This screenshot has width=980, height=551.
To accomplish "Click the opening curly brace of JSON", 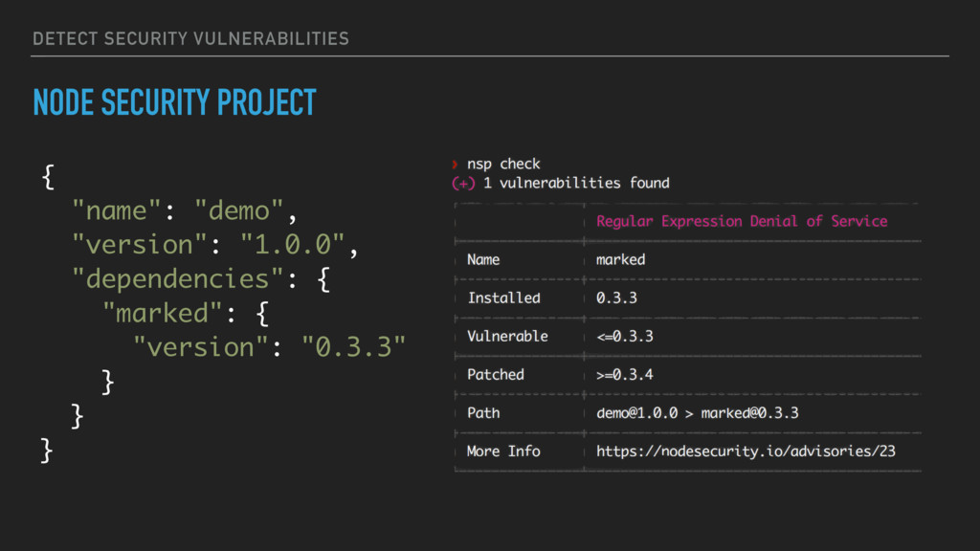I will pyautogui.click(x=48, y=177).
